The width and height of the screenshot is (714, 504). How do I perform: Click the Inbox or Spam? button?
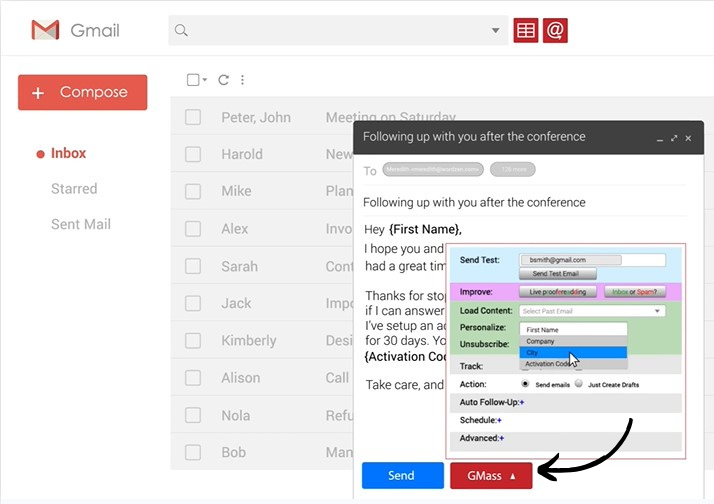(x=635, y=292)
